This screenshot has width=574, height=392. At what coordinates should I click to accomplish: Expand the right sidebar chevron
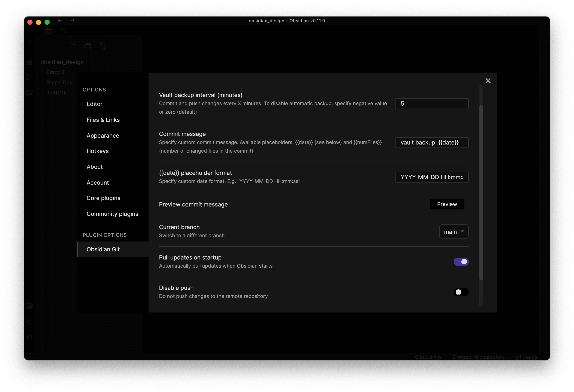[x=545, y=43]
